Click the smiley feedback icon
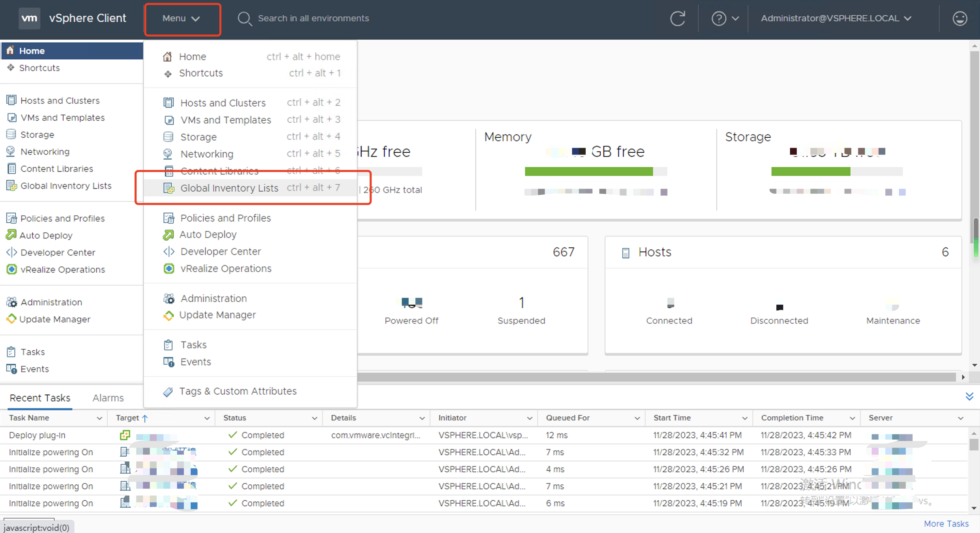This screenshot has height=533, width=980. 959,18
